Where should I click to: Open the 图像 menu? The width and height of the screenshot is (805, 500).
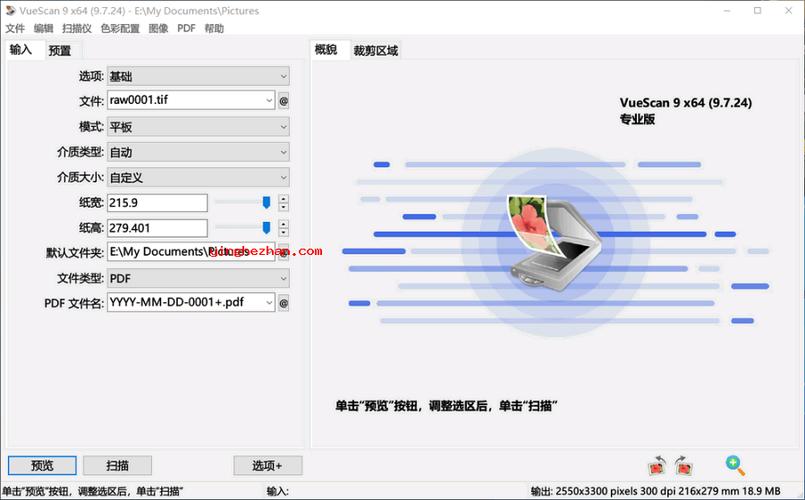click(x=159, y=28)
